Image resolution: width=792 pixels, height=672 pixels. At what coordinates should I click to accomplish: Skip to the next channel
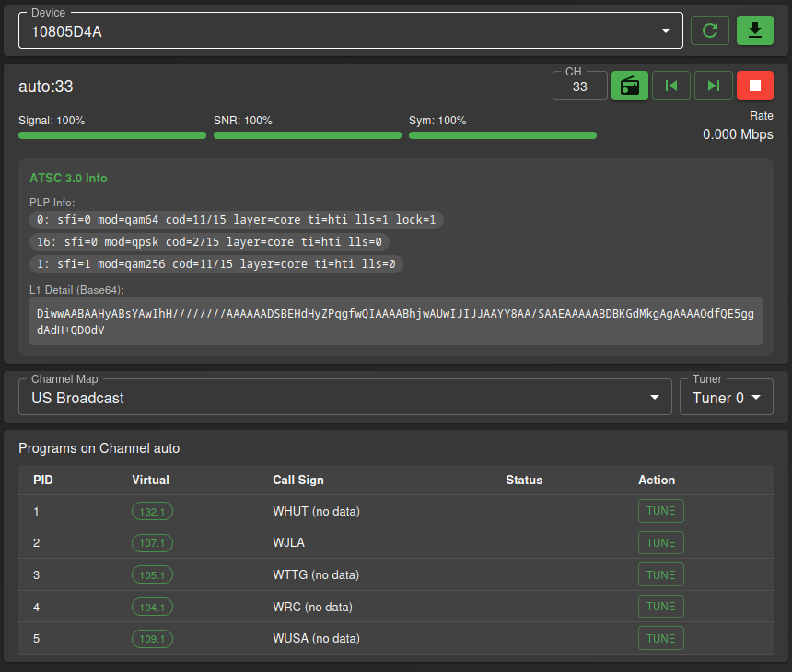pos(714,86)
